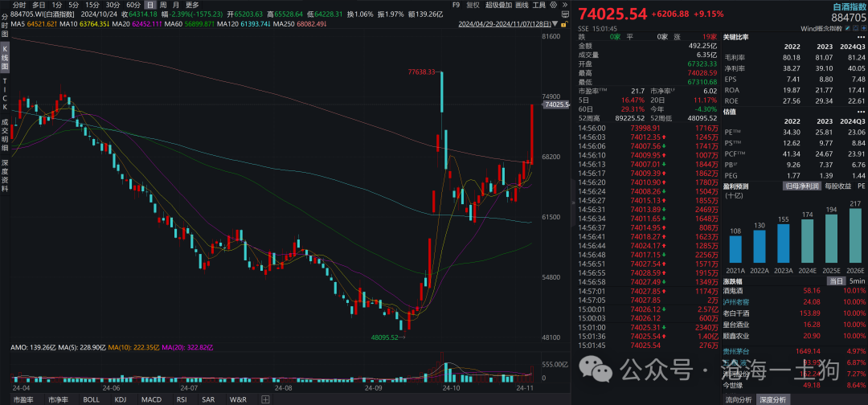Image resolution: width=868 pixels, height=405 pixels.
Task: Toggle 当日 in the 涨跌幅 panel
Action: (836, 280)
